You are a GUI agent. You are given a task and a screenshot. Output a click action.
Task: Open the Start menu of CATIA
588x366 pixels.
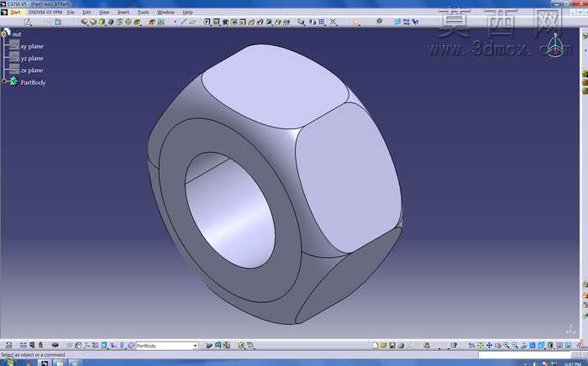(15, 12)
